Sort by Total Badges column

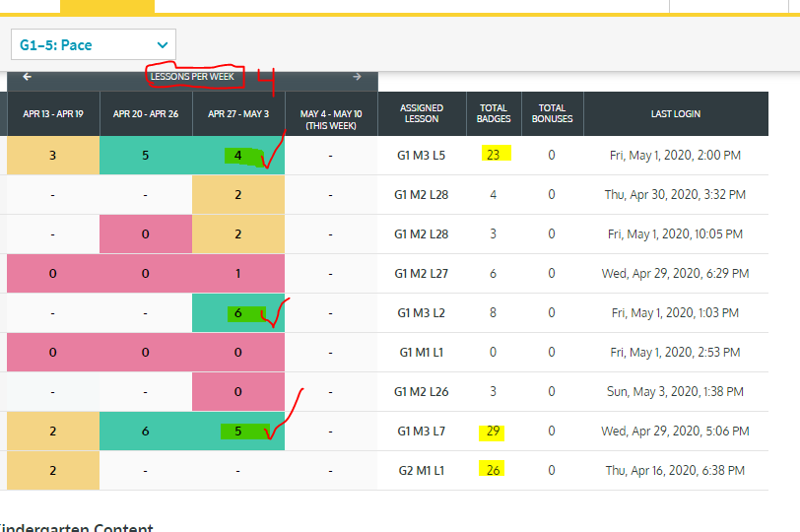(494, 113)
